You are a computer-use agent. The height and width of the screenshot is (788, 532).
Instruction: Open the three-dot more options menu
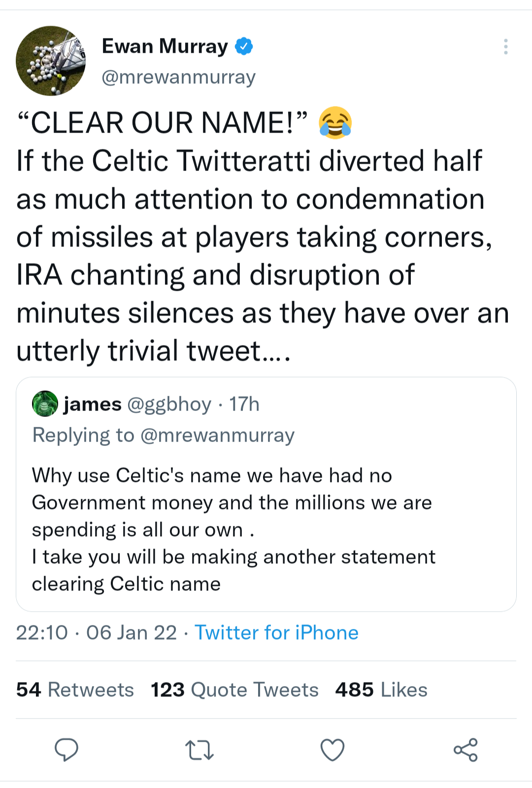pyautogui.click(x=505, y=46)
